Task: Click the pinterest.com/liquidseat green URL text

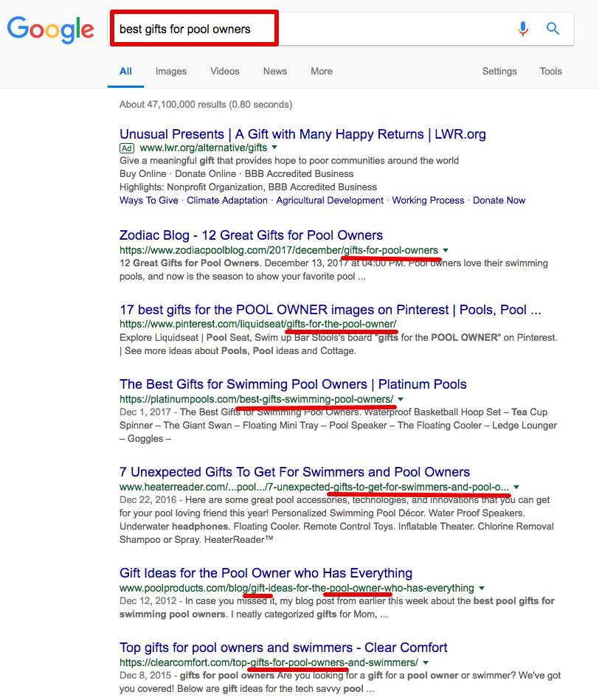Action: click(x=258, y=324)
